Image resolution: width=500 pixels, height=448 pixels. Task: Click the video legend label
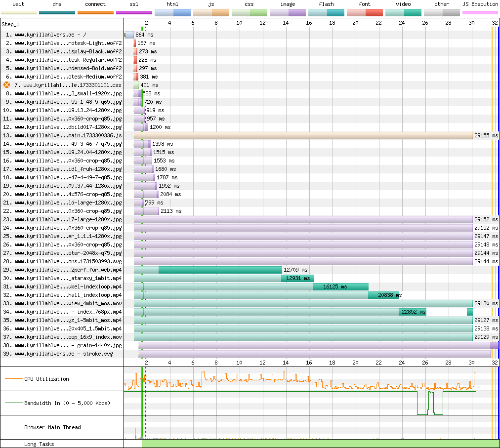[403, 4]
